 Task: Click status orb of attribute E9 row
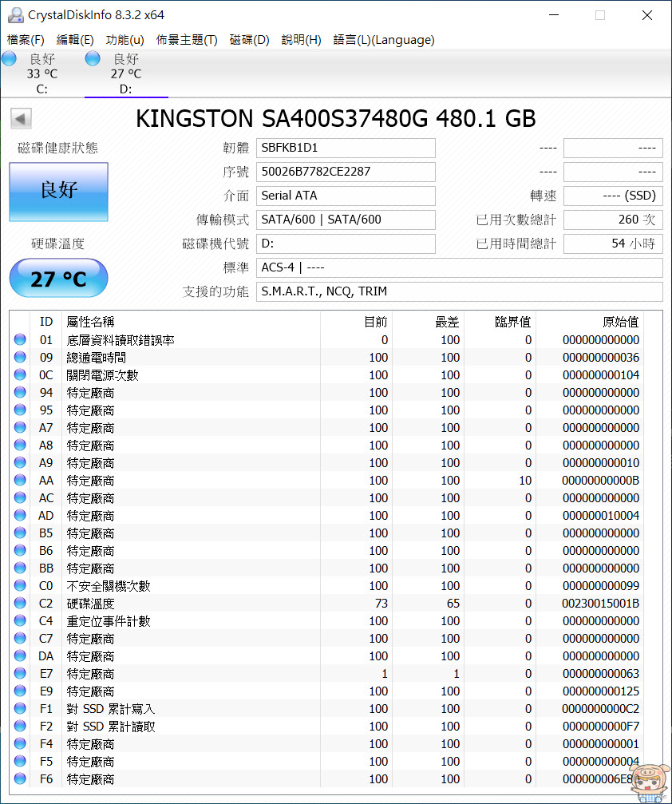click(x=20, y=691)
